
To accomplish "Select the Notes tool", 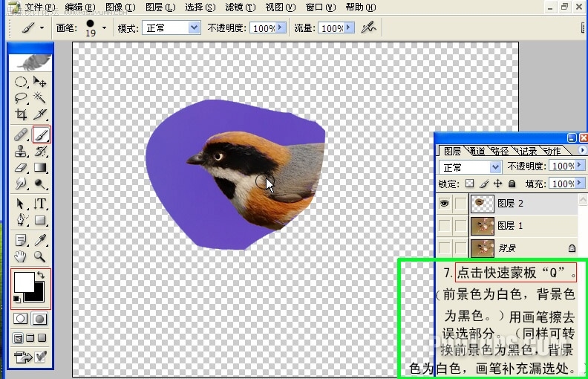I will (x=21, y=240).
